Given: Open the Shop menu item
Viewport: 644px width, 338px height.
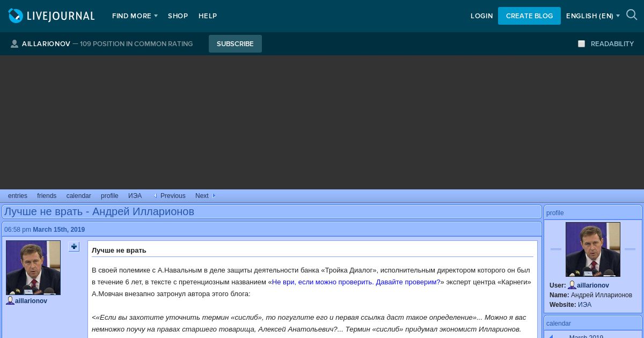Looking at the screenshot, I should [178, 16].
